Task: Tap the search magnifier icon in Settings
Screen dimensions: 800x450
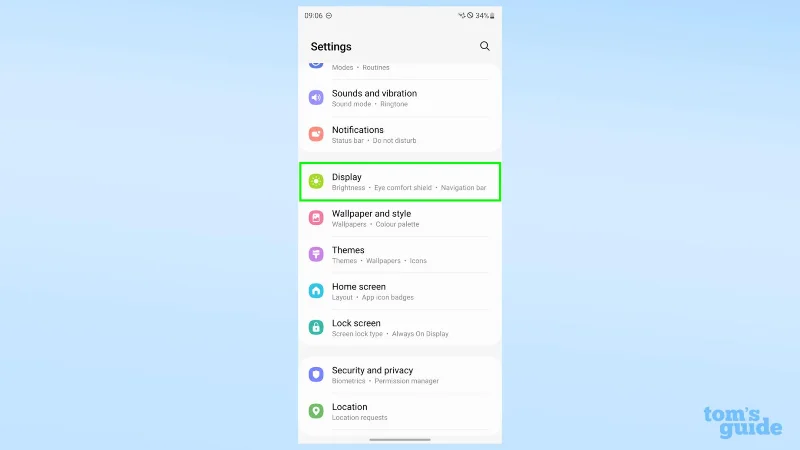Action: [x=484, y=46]
